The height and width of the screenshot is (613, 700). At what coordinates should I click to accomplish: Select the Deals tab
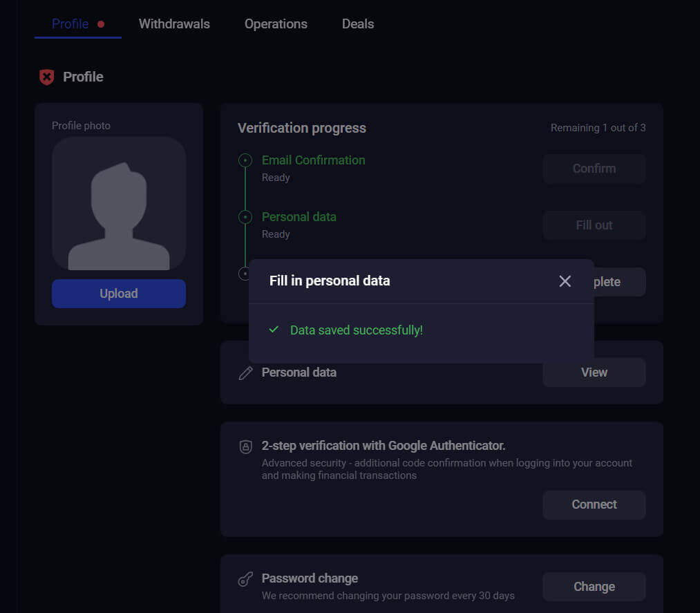[357, 23]
